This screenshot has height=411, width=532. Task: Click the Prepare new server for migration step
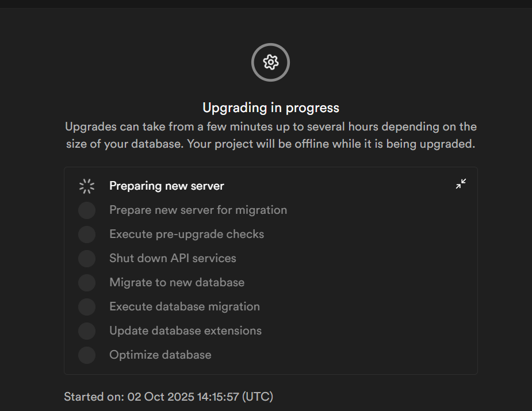coord(198,210)
